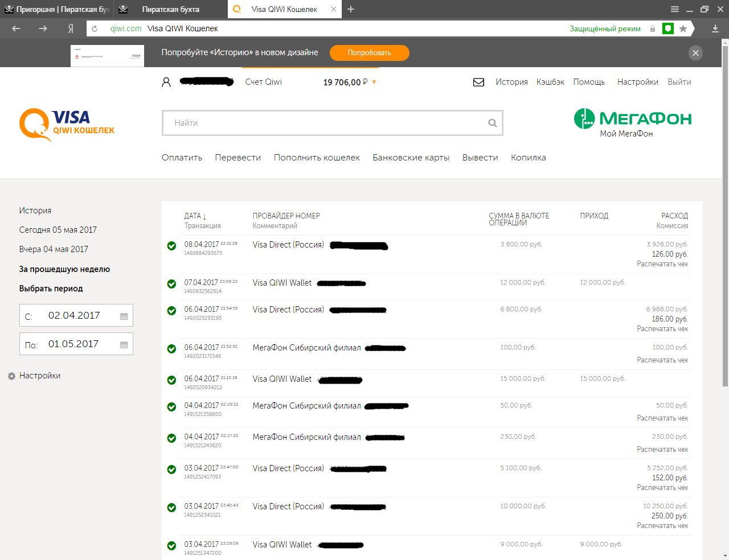Select the Выбрать период option

click(x=51, y=289)
